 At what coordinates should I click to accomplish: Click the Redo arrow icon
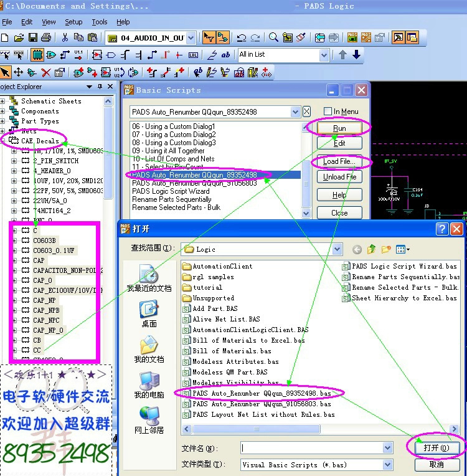click(255, 37)
